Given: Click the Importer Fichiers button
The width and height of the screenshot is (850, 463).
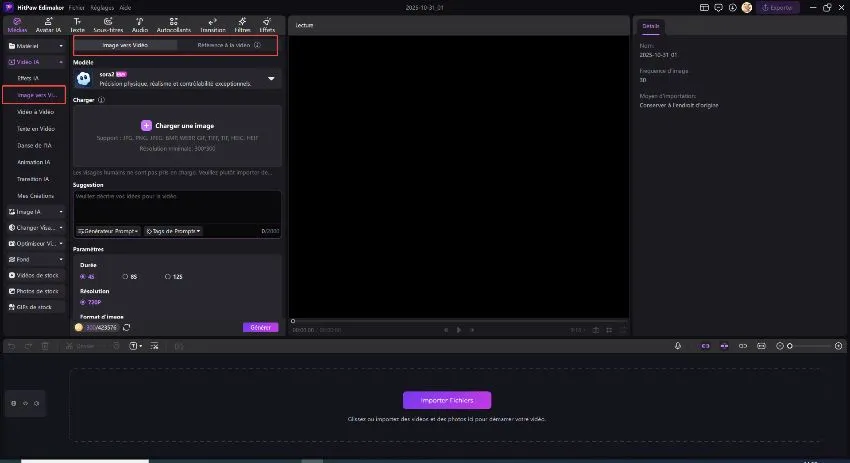Looking at the screenshot, I should (447, 400).
